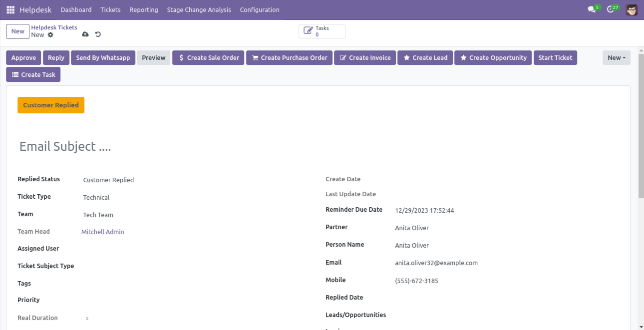The height and width of the screenshot is (330, 644).
Task: Click the Reply button
Action: [56, 58]
